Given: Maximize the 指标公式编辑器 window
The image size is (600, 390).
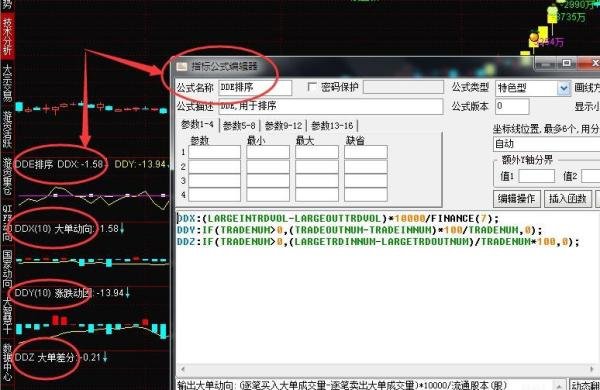Looking at the screenshot, I should click(567, 63).
